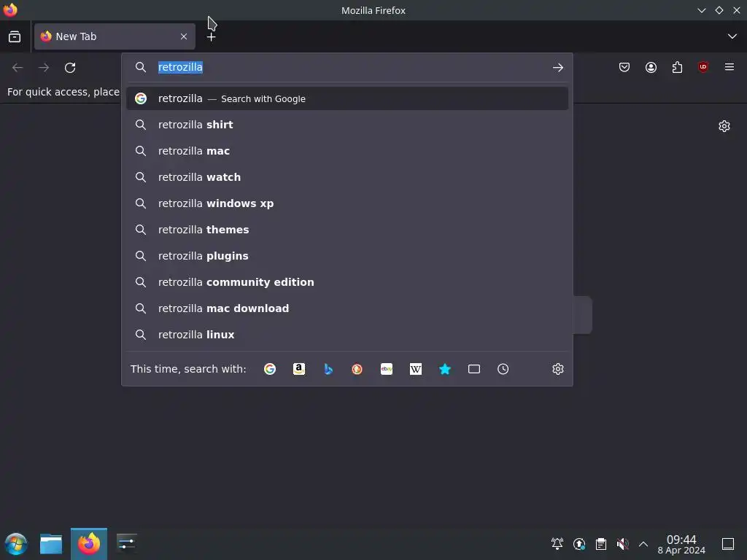Open file manager from taskbar
The image size is (747, 560).
point(51,544)
